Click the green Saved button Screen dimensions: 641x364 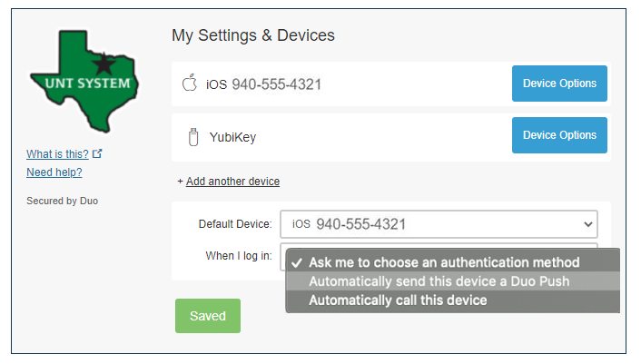coord(207,316)
